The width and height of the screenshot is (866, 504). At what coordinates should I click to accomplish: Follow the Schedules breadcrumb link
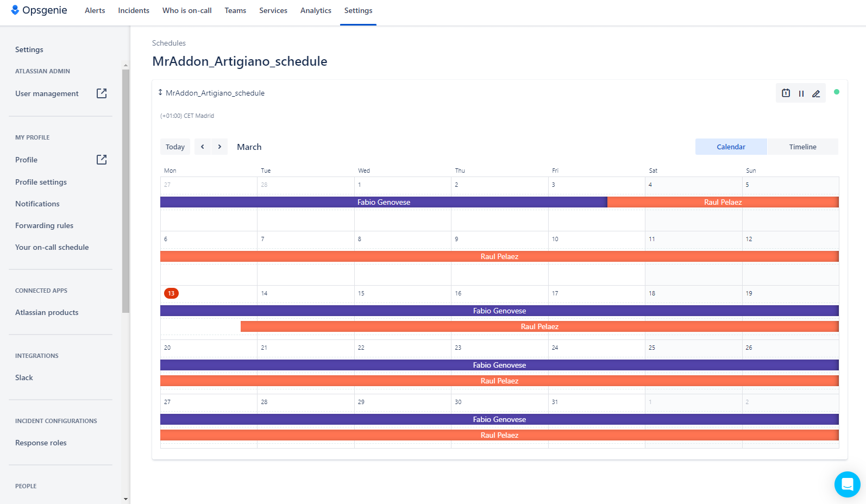pos(169,43)
